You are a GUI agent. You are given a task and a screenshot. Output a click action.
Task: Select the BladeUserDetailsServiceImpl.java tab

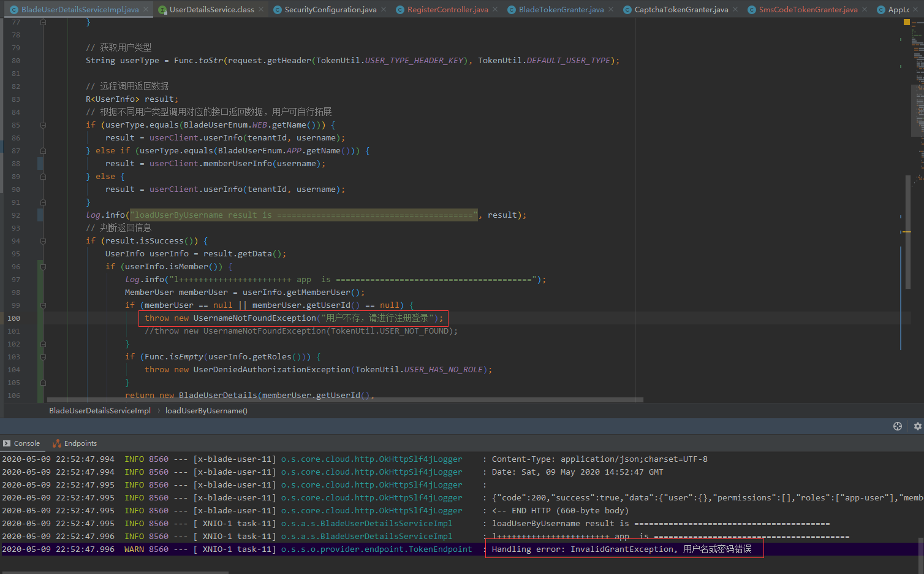tap(80, 10)
